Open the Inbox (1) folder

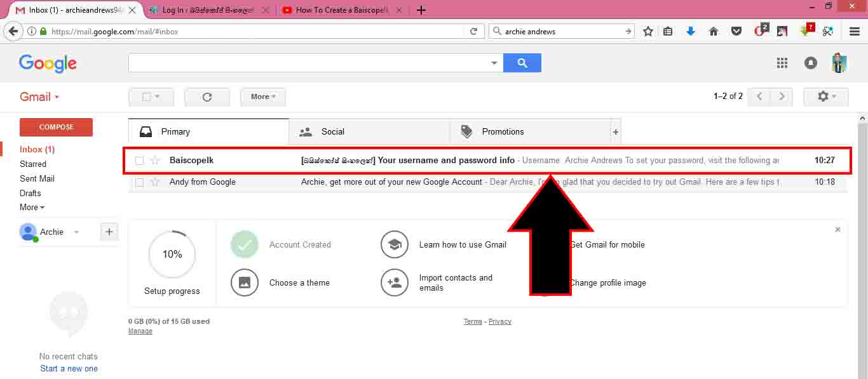click(37, 150)
